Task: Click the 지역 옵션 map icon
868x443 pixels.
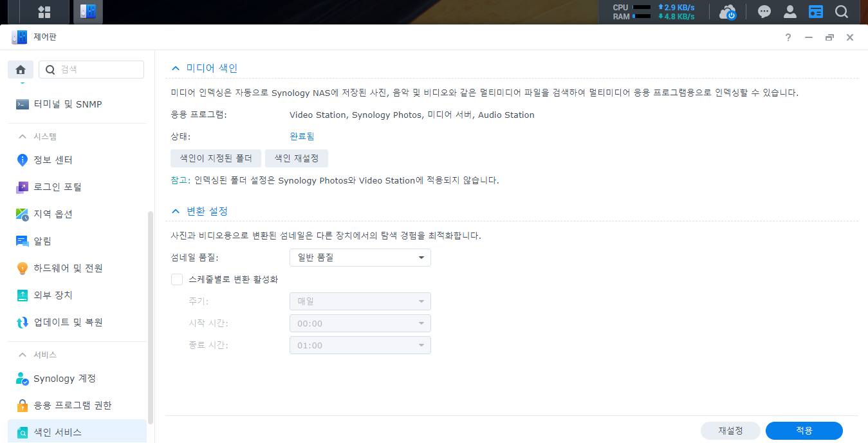Action: click(23, 214)
